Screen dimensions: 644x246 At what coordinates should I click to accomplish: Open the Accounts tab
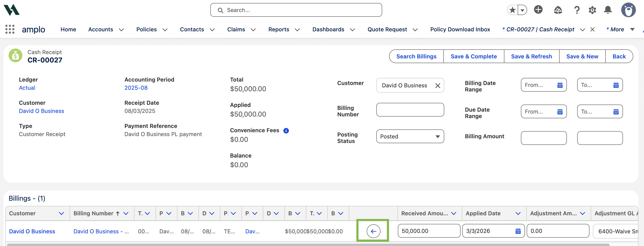point(101,29)
